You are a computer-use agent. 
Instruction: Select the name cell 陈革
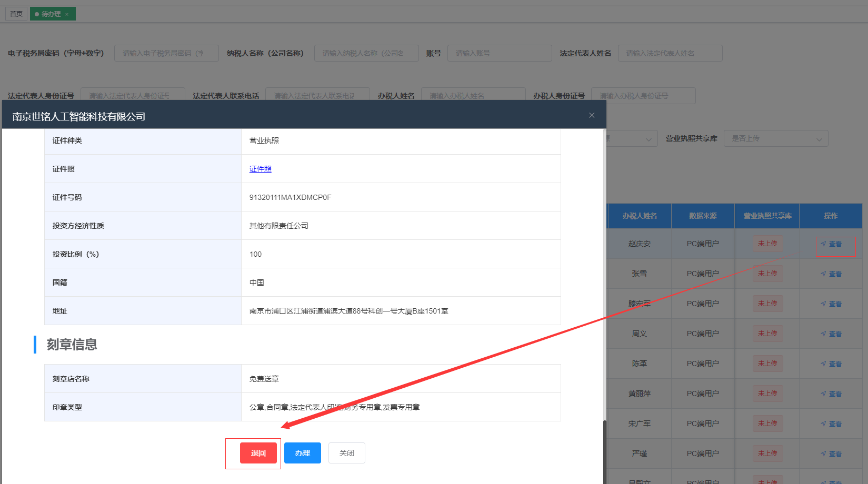pos(640,364)
